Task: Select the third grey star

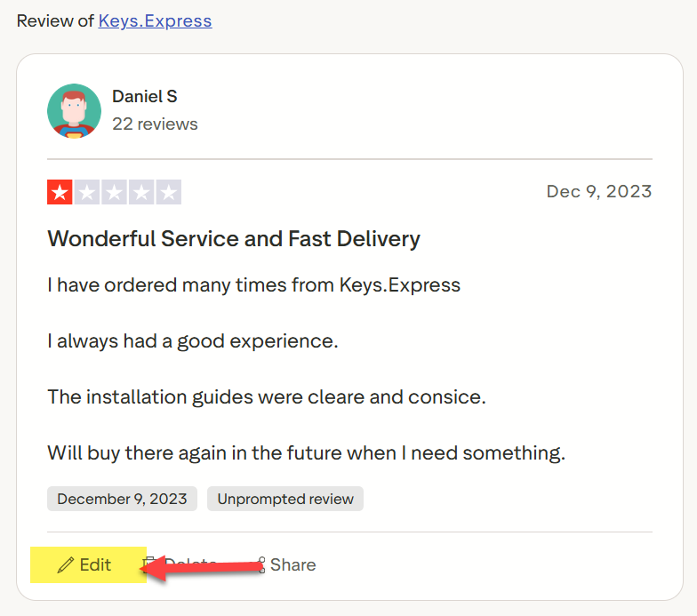Action: tap(114, 192)
